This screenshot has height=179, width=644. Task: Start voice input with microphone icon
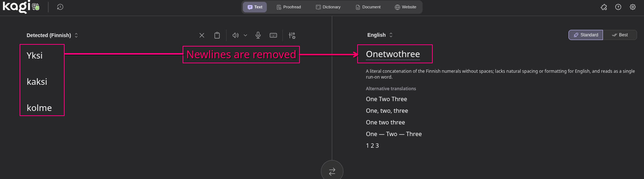(258, 35)
